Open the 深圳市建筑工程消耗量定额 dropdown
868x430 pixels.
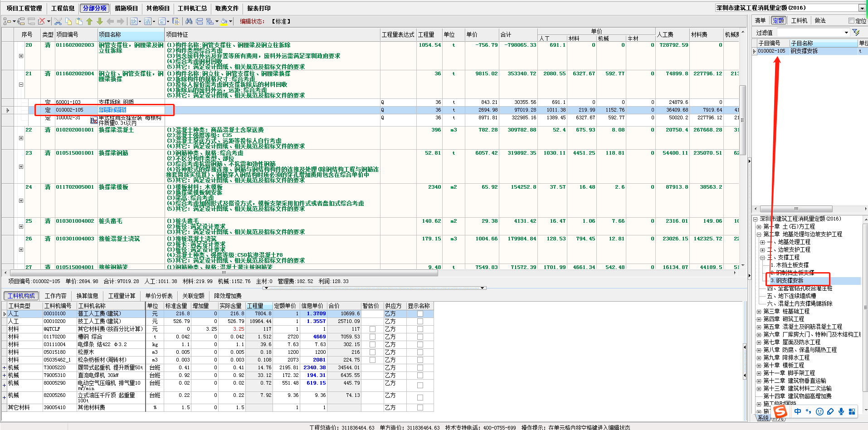click(862, 8)
